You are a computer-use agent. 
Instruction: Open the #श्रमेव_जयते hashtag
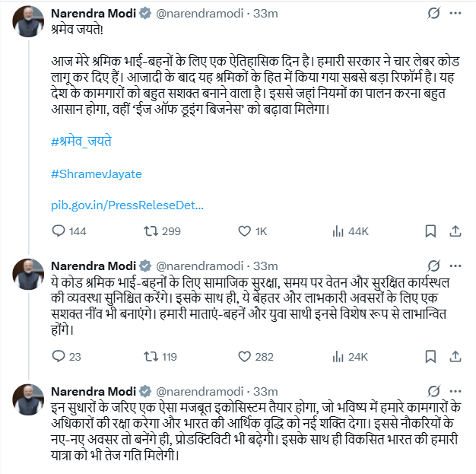82,142
